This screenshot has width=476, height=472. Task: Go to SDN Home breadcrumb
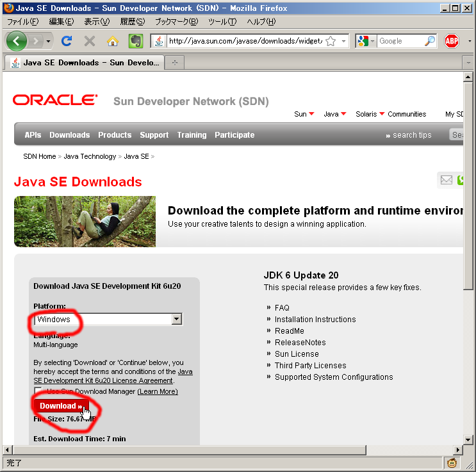[x=40, y=156]
